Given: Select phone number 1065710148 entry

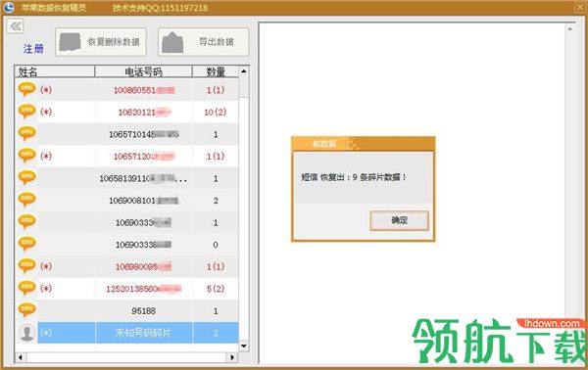Looking at the screenshot, I should tap(144, 134).
